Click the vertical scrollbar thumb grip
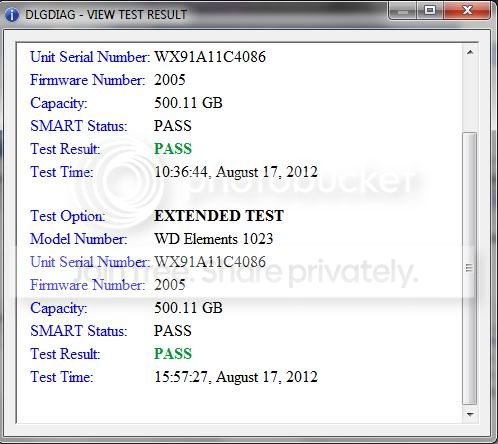Image resolution: width=498 pixels, height=444 pixels. click(x=469, y=268)
